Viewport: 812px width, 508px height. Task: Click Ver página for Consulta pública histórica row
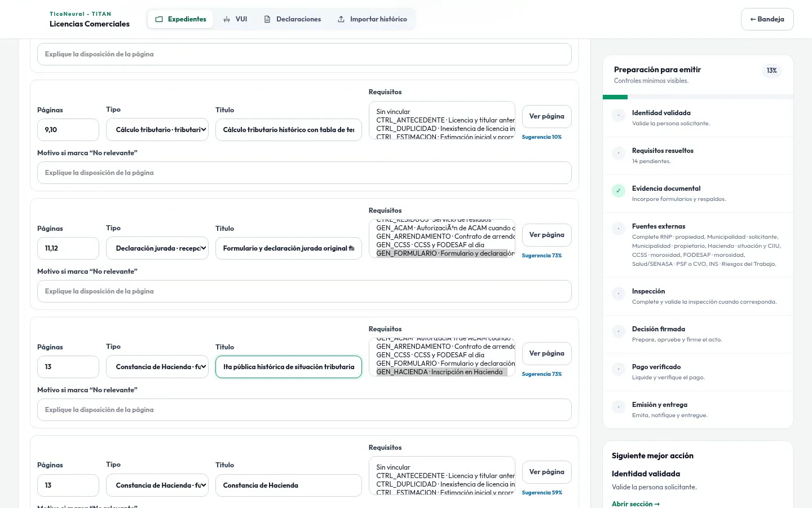(546, 353)
